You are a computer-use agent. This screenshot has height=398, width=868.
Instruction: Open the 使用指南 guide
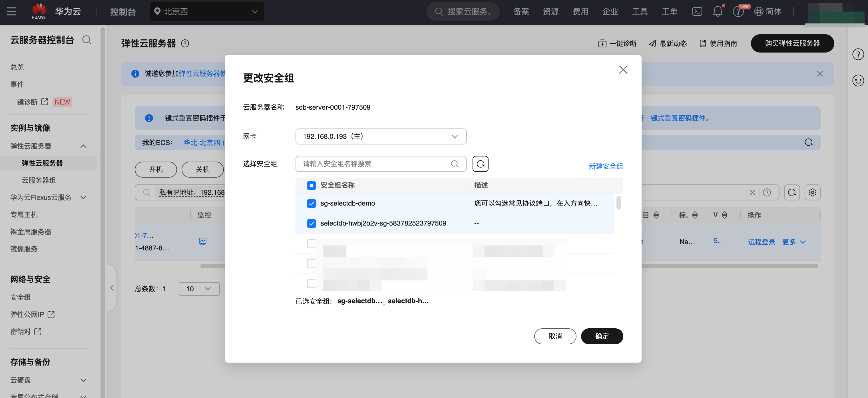tap(718, 43)
